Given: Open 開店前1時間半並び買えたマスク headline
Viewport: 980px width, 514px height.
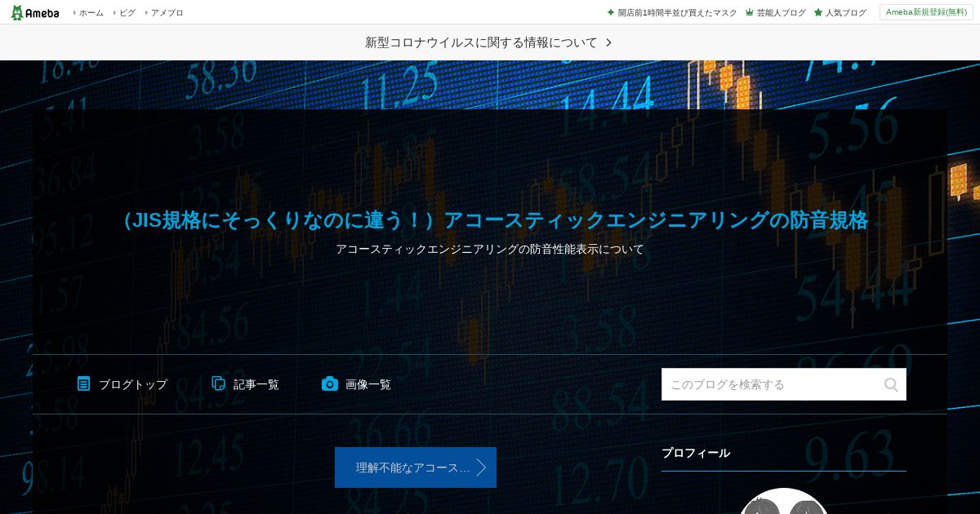Looking at the screenshot, I should point(677,12).
